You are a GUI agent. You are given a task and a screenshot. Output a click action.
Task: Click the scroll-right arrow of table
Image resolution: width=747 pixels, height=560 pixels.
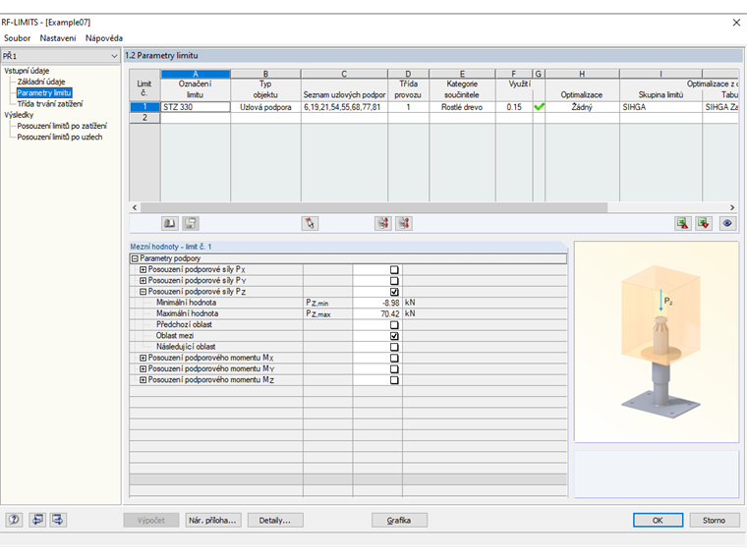pyautogui.click(x=732, y=207)
